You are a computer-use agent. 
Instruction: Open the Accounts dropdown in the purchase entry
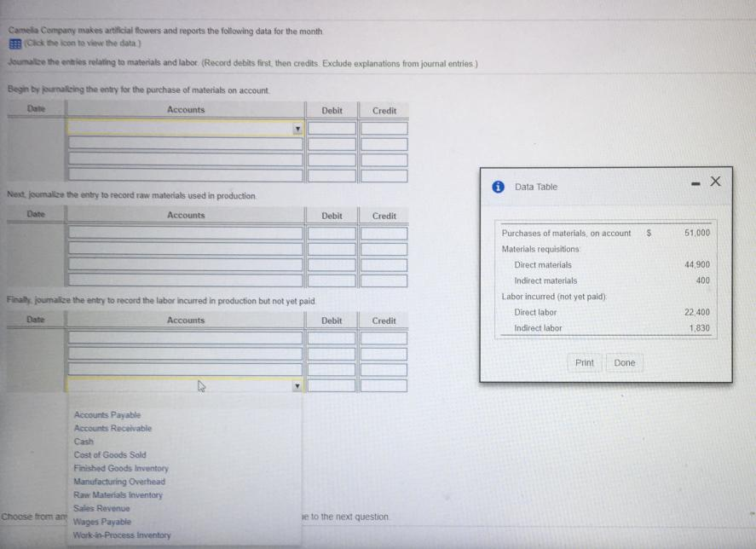click(297, 128)
